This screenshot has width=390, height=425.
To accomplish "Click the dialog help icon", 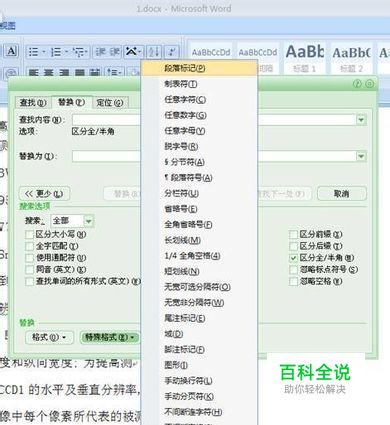I will (x=357, y=83).
